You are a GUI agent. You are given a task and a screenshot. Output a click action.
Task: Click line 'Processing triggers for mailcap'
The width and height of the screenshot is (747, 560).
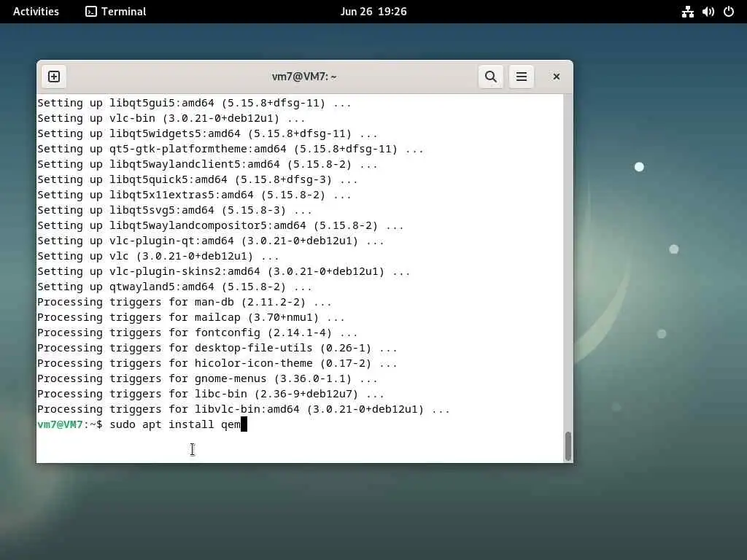(190, 317)
